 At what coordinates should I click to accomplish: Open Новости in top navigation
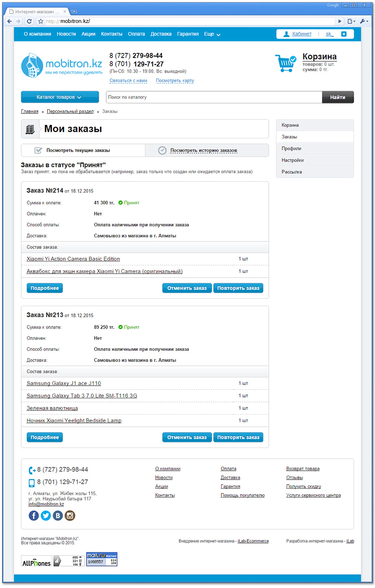pyautogui.click(x=66, y=34)
